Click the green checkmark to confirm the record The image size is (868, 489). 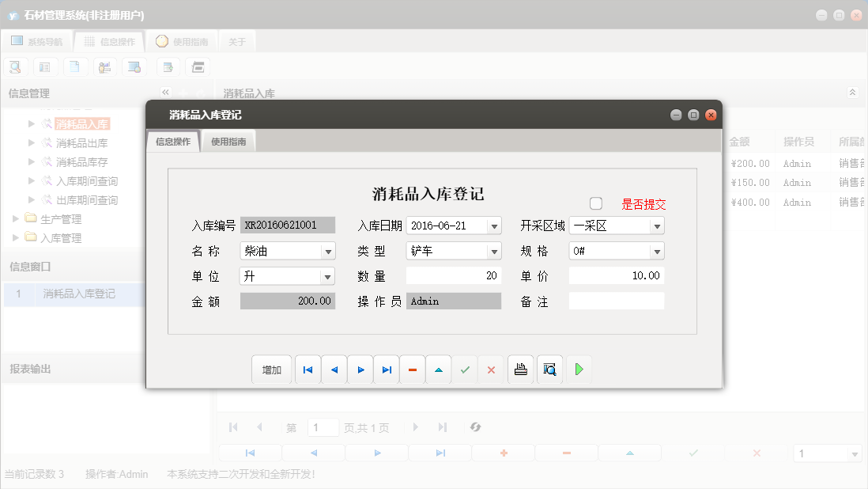(x=465, y=370)
